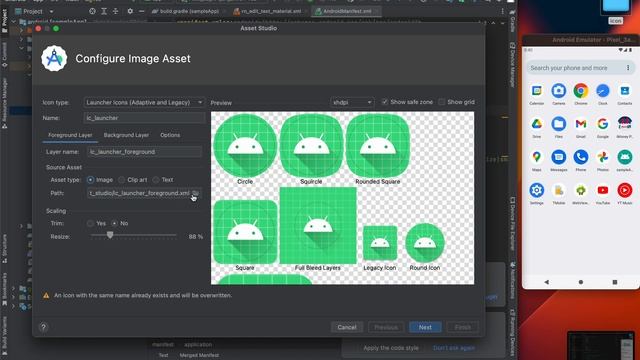Open the emulator search bar three-dot menu
The height and width of the screenshot is (360, 640).
click(628, 68)
